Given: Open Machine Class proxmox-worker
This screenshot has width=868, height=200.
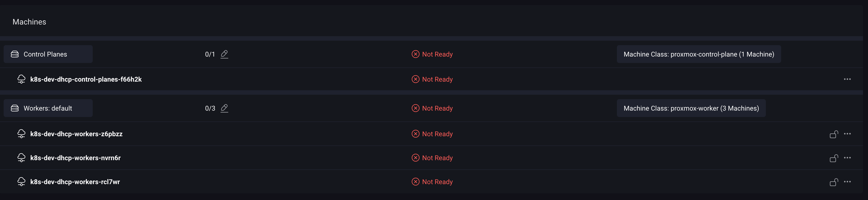Looking at the screenshot, I should tap(691, 108).
